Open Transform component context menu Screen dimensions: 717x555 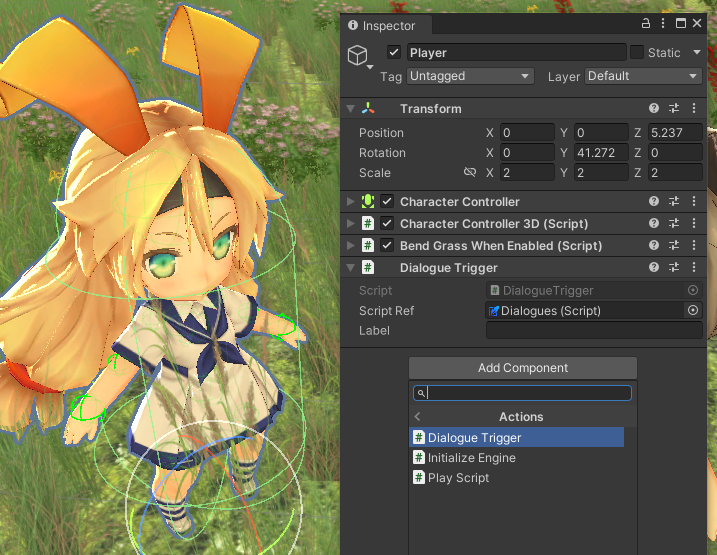click(x=694, y=108)
